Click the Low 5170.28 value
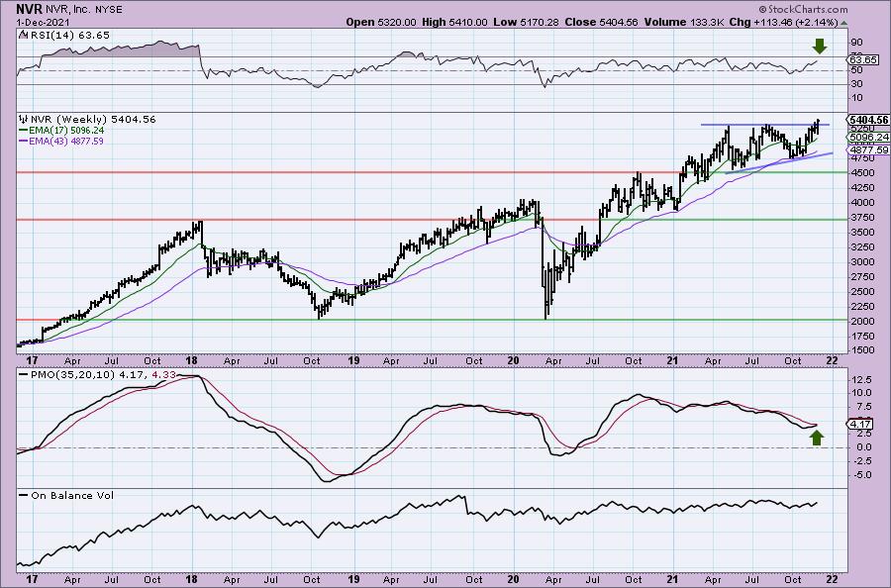891x588 pixels. [526, 22]
